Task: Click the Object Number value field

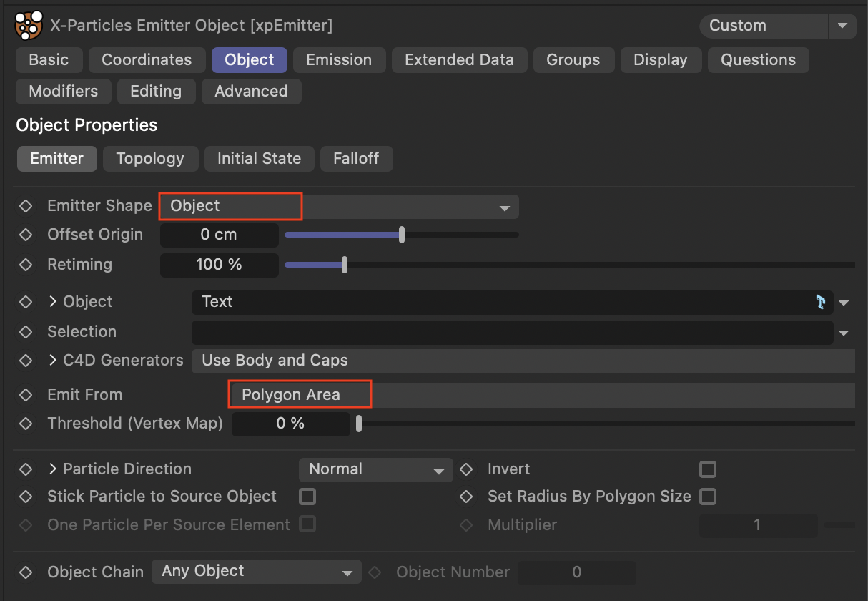Action: 576,572
